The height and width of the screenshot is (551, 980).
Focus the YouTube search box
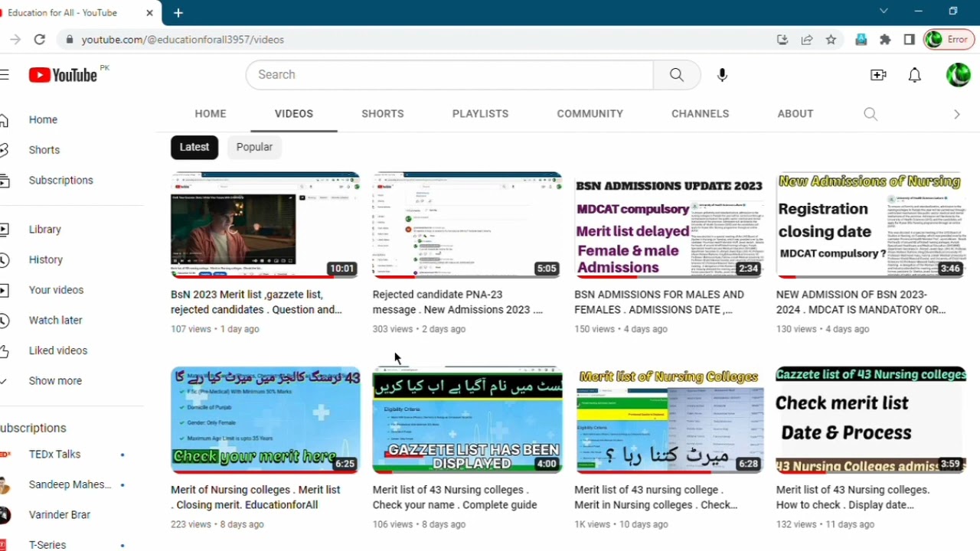[449, 74]
